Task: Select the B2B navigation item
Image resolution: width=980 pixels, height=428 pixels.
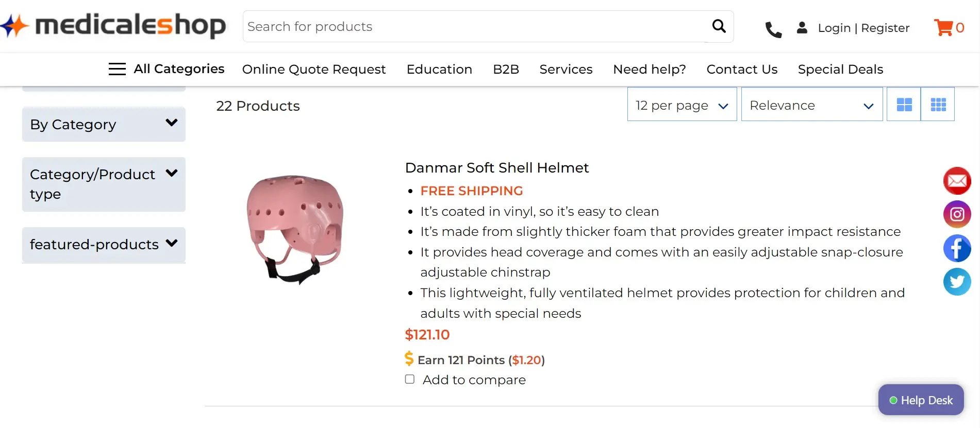Action: [506, 69]
